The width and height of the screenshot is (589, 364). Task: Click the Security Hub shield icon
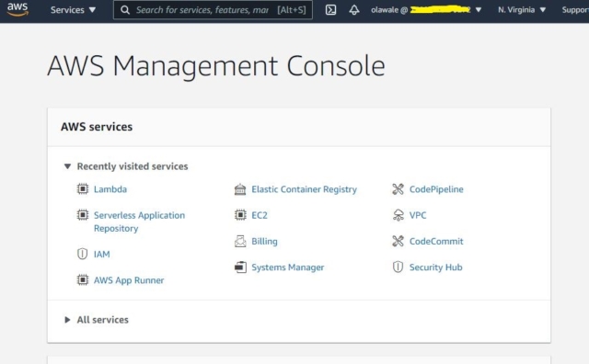point(398,267)
